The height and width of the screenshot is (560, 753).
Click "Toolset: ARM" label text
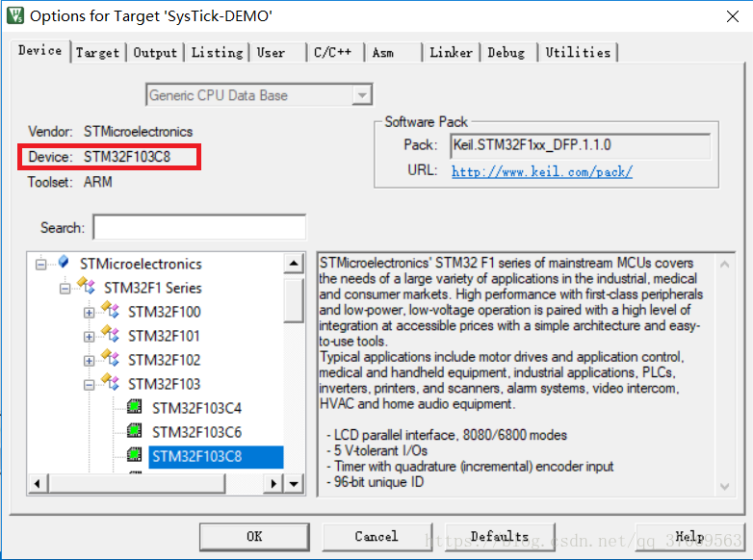(69, 183)
